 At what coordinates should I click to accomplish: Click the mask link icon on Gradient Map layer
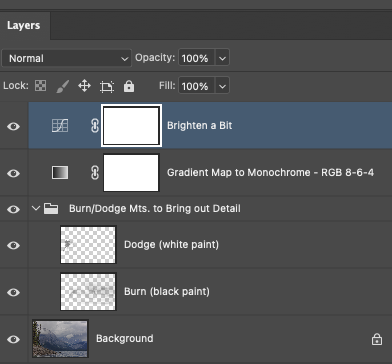tap(95, 173)
